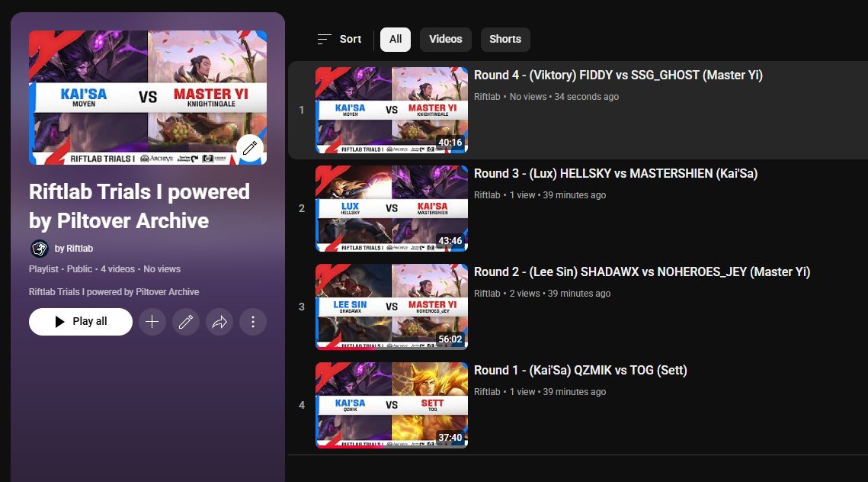Open Round 2 SHADAWX vs NOHEROES_JEY video title
This screenshot has width=868, height=482.
coord(642,272)
